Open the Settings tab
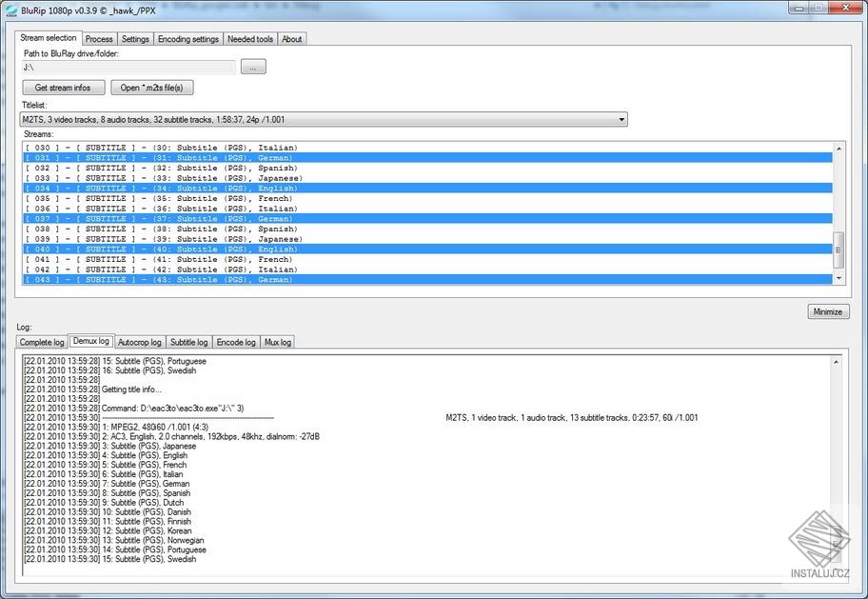Viewport: 868px width, 599px height. pyautogui.click(x=135, y=39)
